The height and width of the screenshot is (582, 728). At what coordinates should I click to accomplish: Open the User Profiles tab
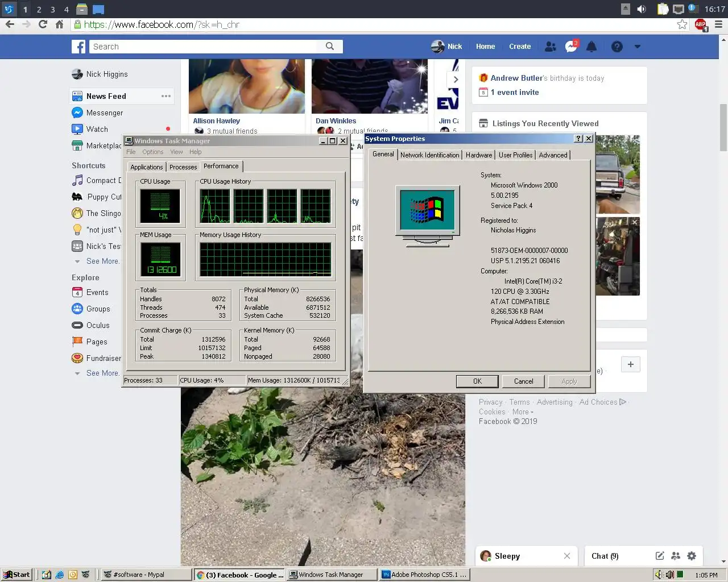[x=515, y=155]
